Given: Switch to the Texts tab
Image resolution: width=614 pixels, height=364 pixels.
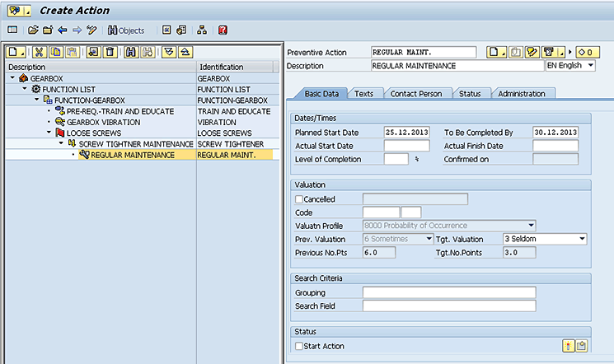Looking at the screenshot, I should click(363, 94).
